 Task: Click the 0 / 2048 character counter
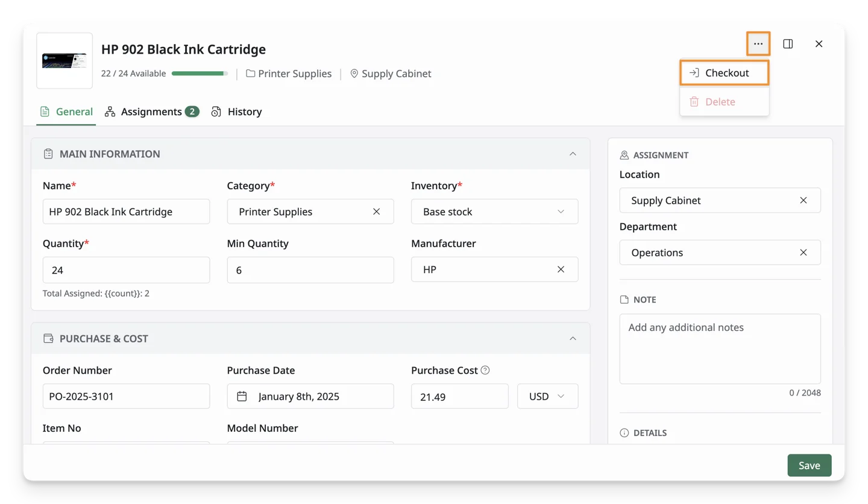pos(805,392)
